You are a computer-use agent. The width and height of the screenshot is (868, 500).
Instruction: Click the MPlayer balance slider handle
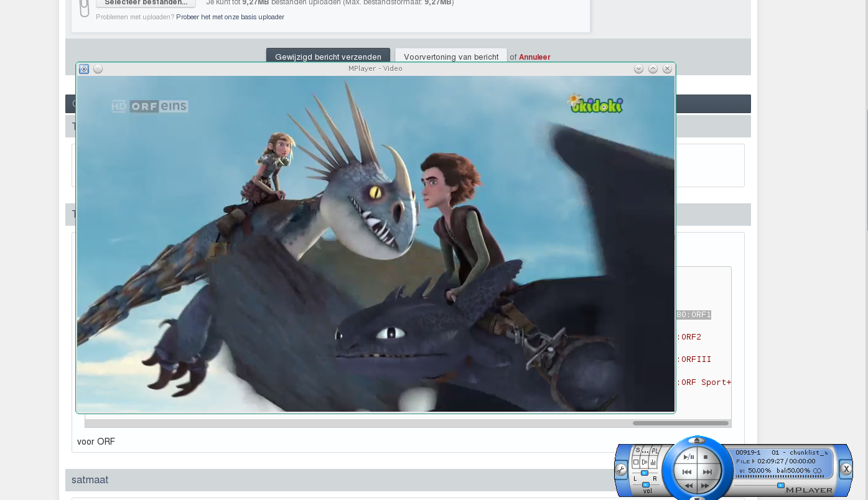[645, 473]
